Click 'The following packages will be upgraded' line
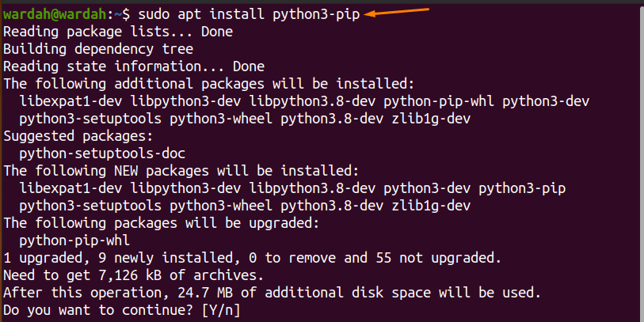The height and width of the screenshot is (322, 644). click(162, 224)
